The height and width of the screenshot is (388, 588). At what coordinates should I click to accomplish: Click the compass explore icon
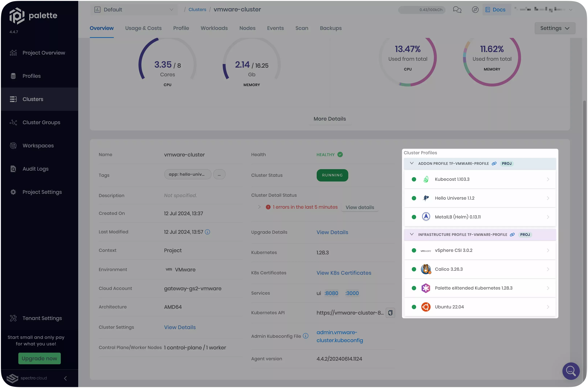pos(475,10)
